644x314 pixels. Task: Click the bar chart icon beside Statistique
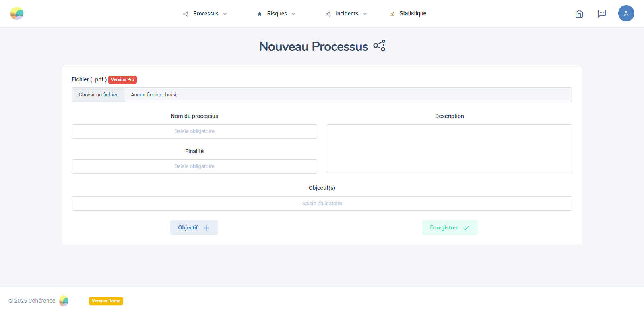click(392, 14)
